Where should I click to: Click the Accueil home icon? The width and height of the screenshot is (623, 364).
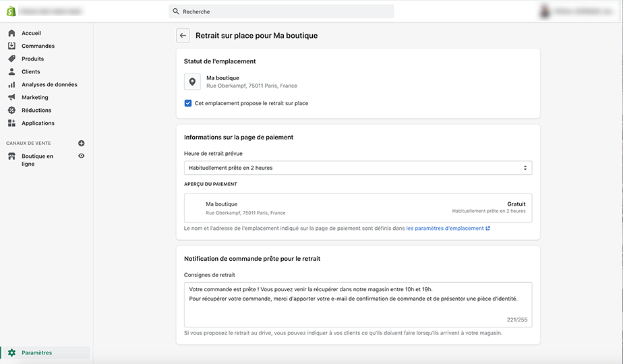click(11, 33)
